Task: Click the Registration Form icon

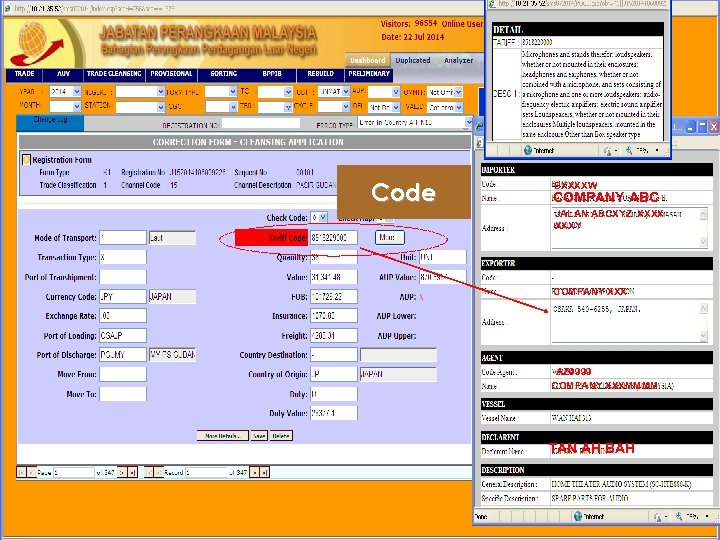Action: 26,160
